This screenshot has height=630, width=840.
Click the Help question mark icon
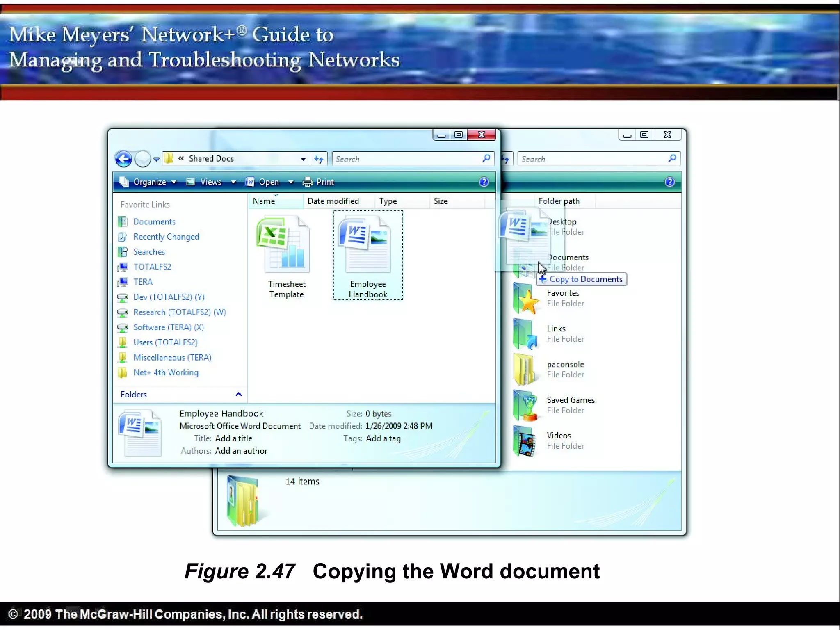tap(484, 182)
